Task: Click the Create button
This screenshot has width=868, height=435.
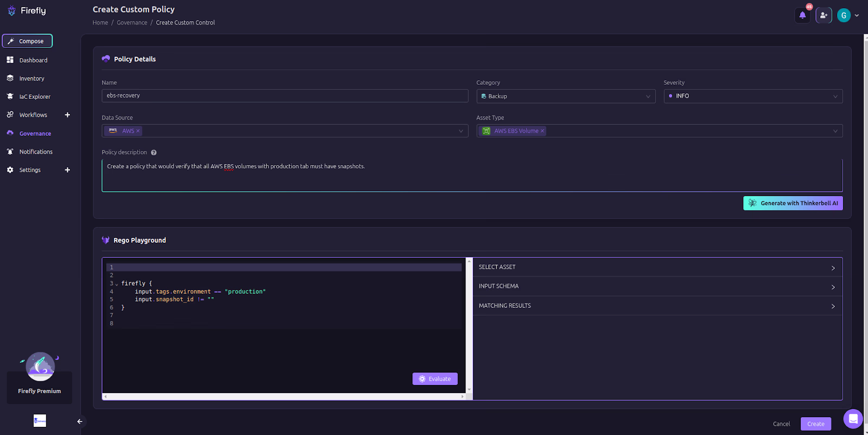Action: [815, 424]
